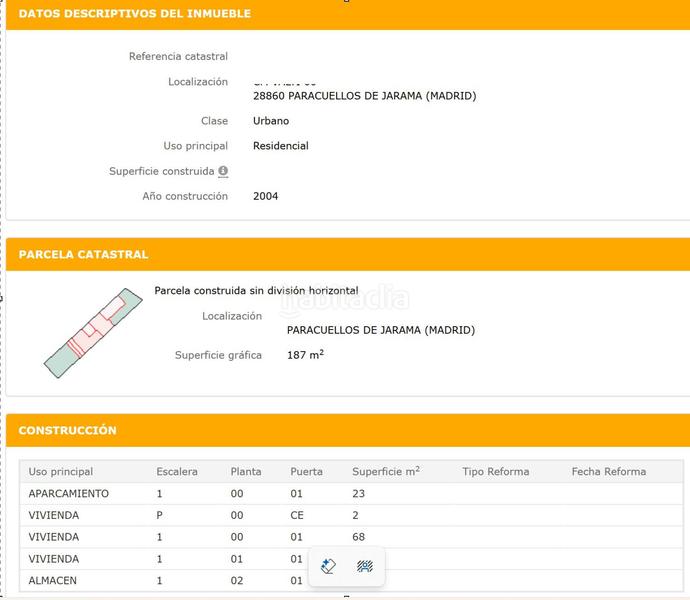690x600 pixels.
Task: Sort by the Escalera column header
Action: tap(177, 472)
